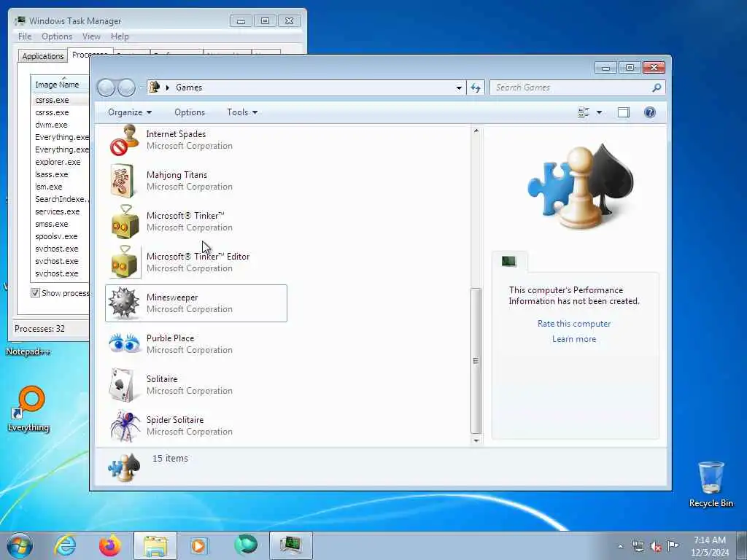The height and width of the screenshot is (560, 747).
Task: Sort by Image Name column header
Action: (60, 85)
